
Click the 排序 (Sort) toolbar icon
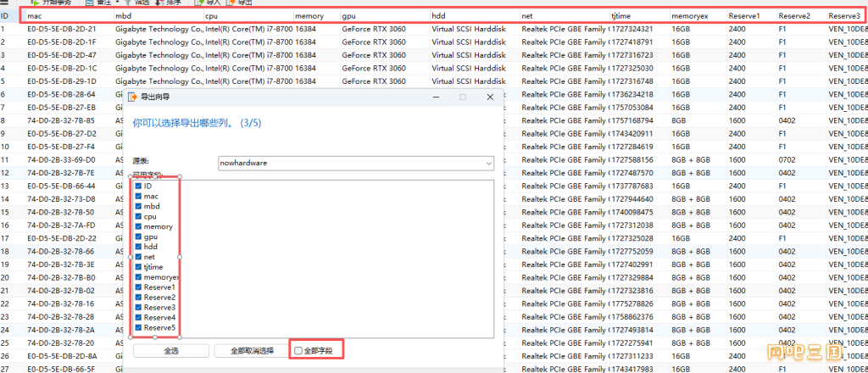pos(159,3)
